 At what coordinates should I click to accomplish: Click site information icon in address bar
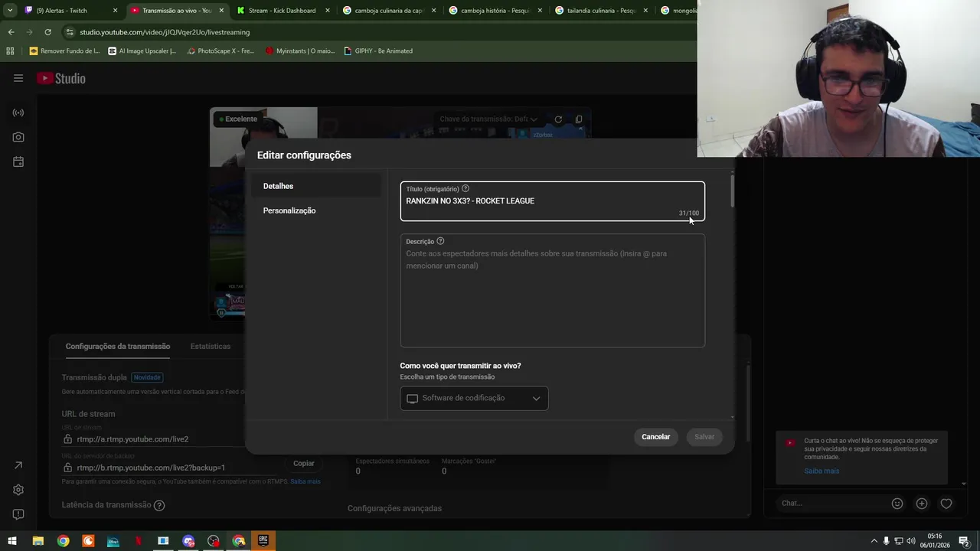pyautogui.click(x=70, y=32)
